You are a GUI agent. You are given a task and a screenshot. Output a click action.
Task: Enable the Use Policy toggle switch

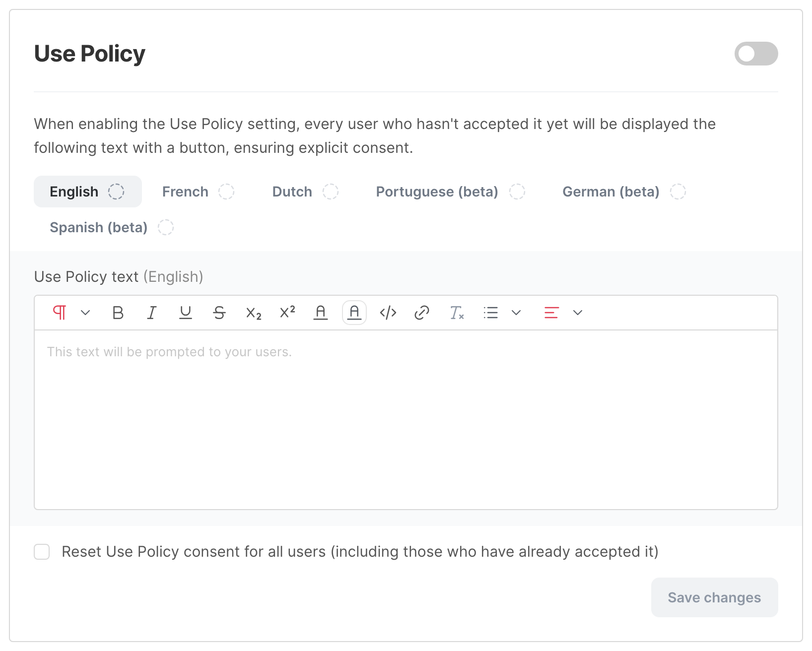pyautogui.click(x=756, y=54)
